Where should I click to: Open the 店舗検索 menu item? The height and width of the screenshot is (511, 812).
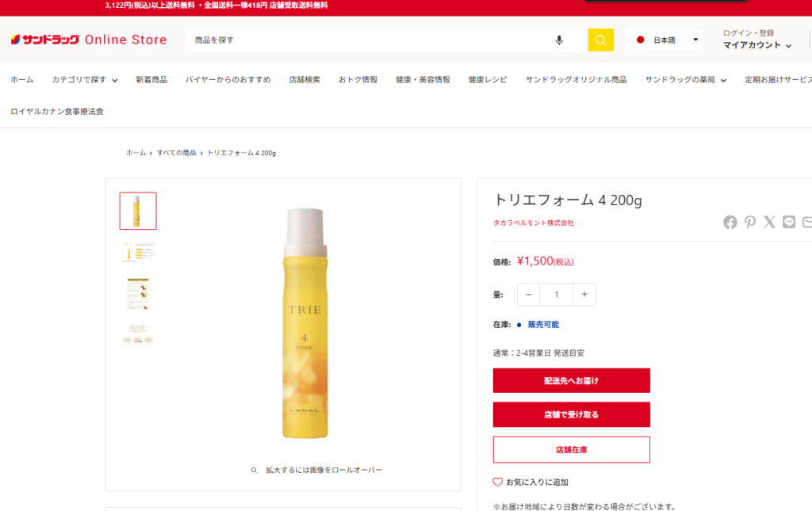point(304,80)
